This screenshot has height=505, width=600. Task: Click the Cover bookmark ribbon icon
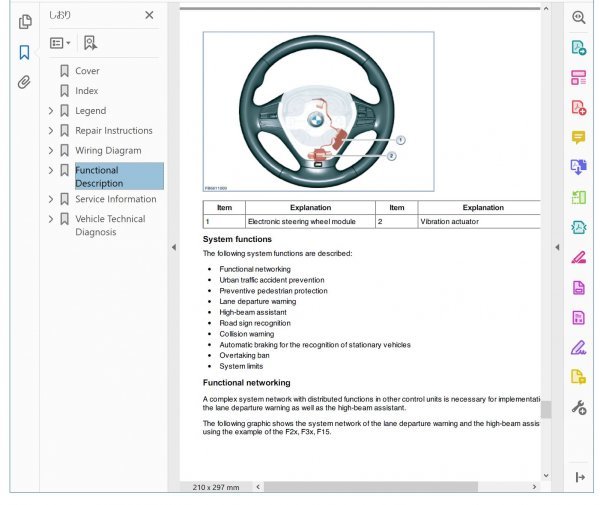point(64,71)
